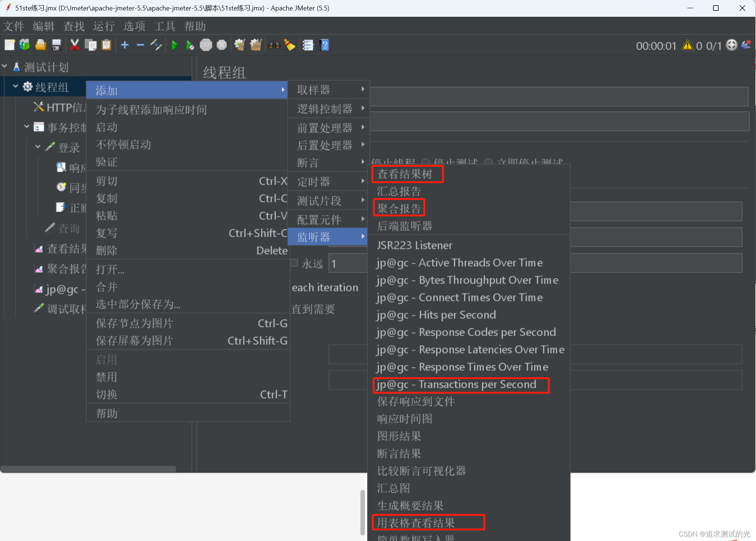
Task: Collapse the 测试计划 tree node
Action: (4, 66)
